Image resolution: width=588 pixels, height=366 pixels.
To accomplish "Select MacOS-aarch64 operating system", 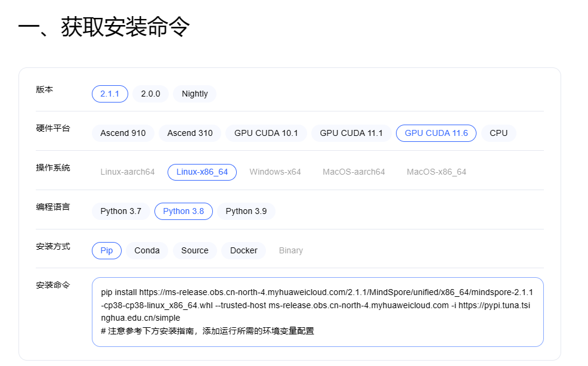I will tap(354, 172).
